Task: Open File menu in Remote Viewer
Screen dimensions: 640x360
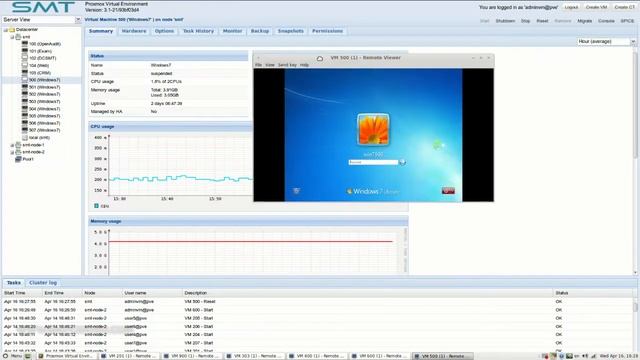Action: (258, 65)
